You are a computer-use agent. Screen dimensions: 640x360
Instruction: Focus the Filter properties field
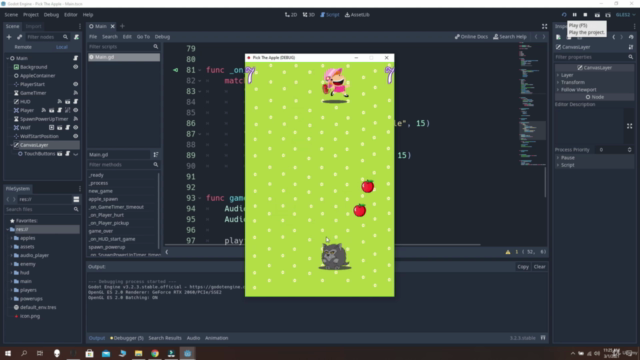point(594,57)
